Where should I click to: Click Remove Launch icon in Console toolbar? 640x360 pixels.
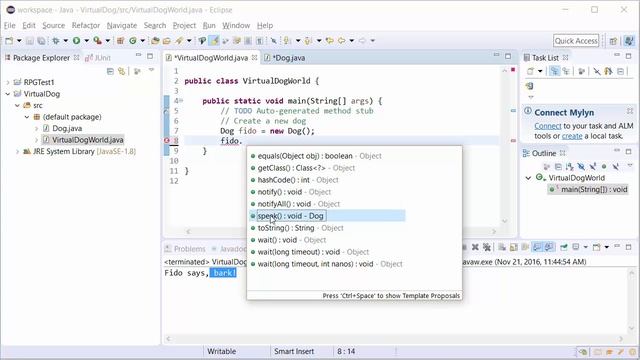pos(475,247)
